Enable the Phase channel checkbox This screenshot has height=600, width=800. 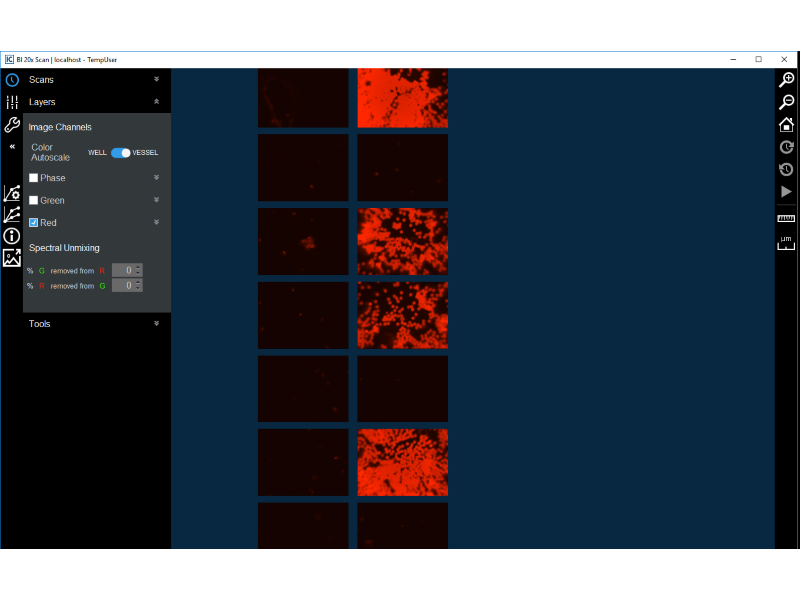(34, 178)
